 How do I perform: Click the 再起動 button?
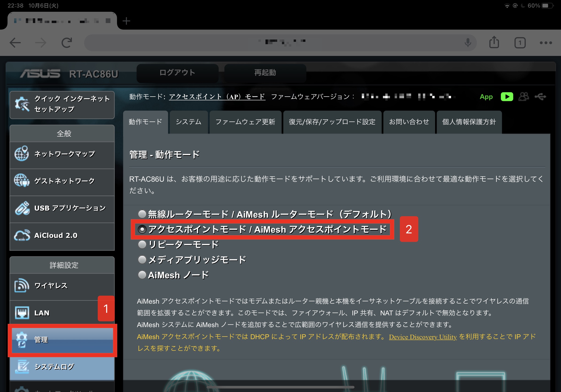click(x=265, y=73)
